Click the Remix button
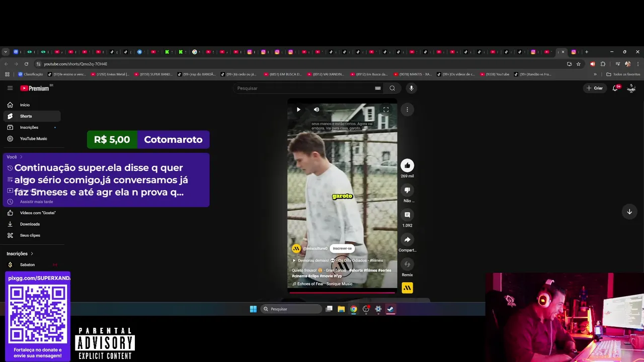This screenshot has height=362, width=644. click(407, 264)
